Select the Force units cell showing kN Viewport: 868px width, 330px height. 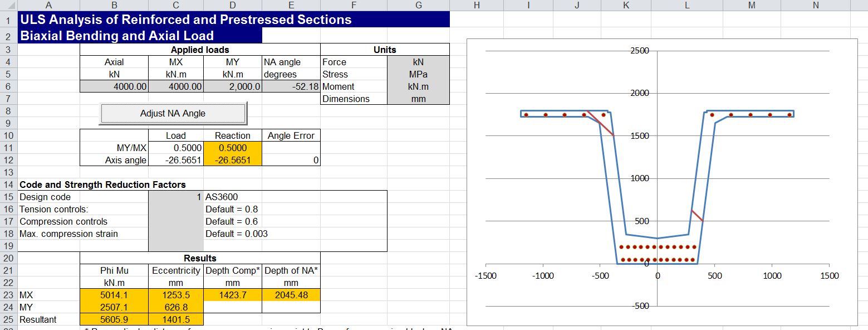pyautogui.click(x=418, y=62)
